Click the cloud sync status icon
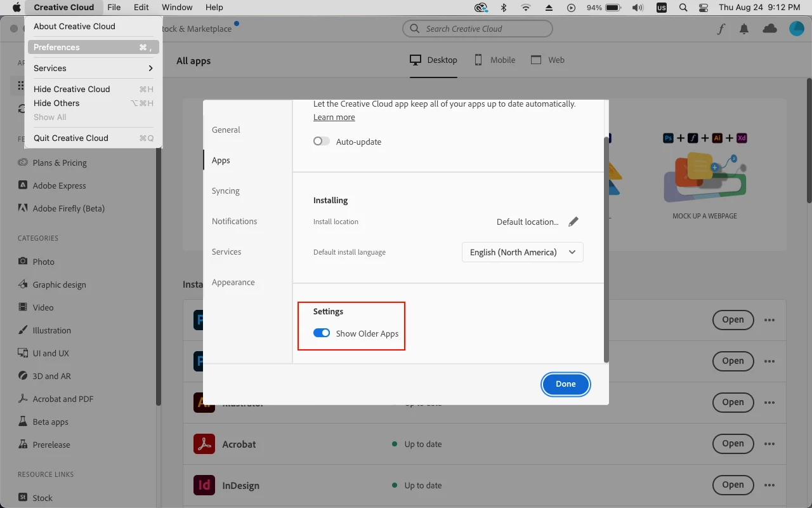The height and width of the screenshot is (508, 812). tap(769, 29)
